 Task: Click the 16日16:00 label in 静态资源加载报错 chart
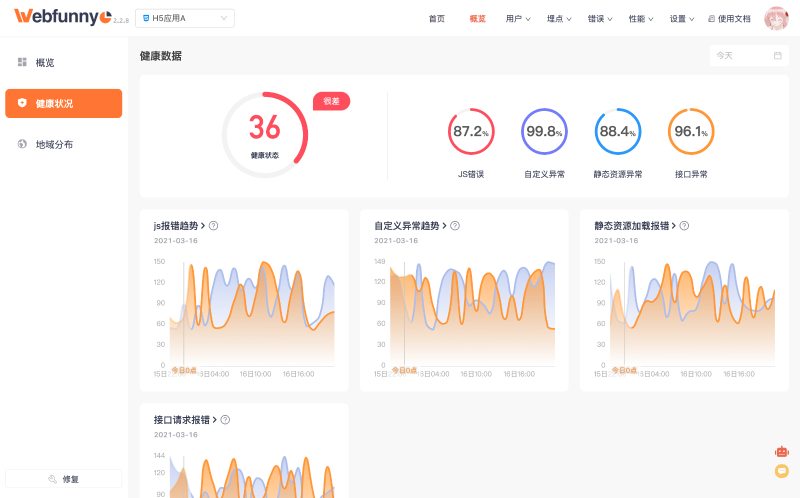(739, 374)
